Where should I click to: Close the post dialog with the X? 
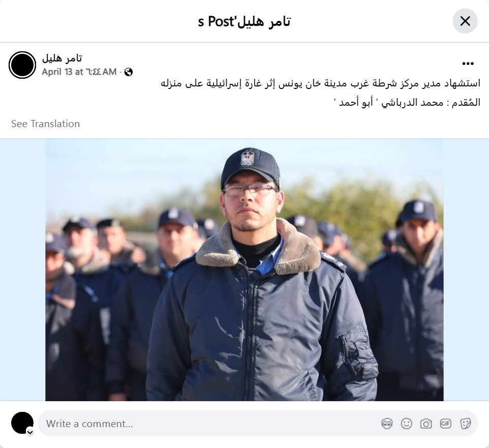[465, 21]
